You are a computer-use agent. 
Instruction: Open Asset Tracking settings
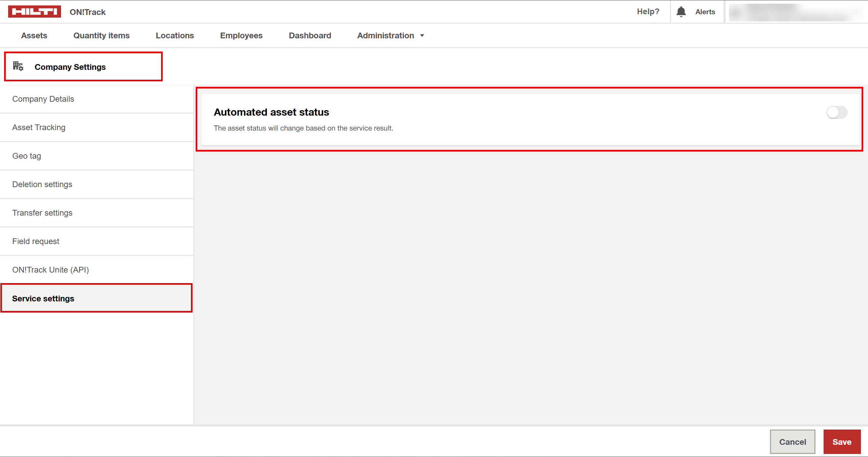(39, 127)
